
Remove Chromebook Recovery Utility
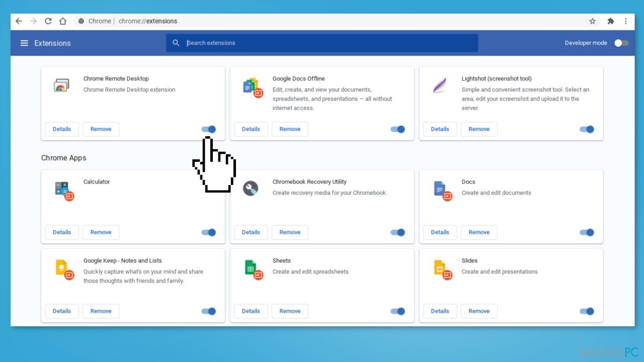[x=290, y=232]
